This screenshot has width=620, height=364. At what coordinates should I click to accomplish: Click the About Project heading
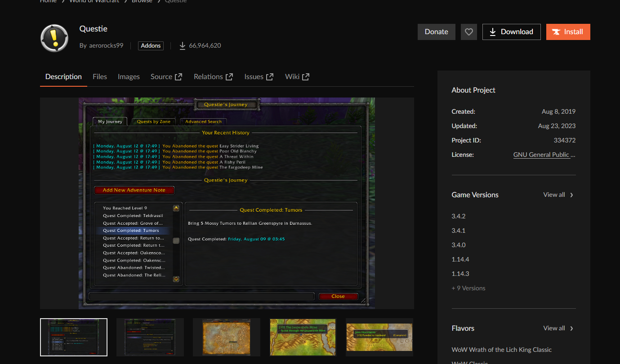473,90
